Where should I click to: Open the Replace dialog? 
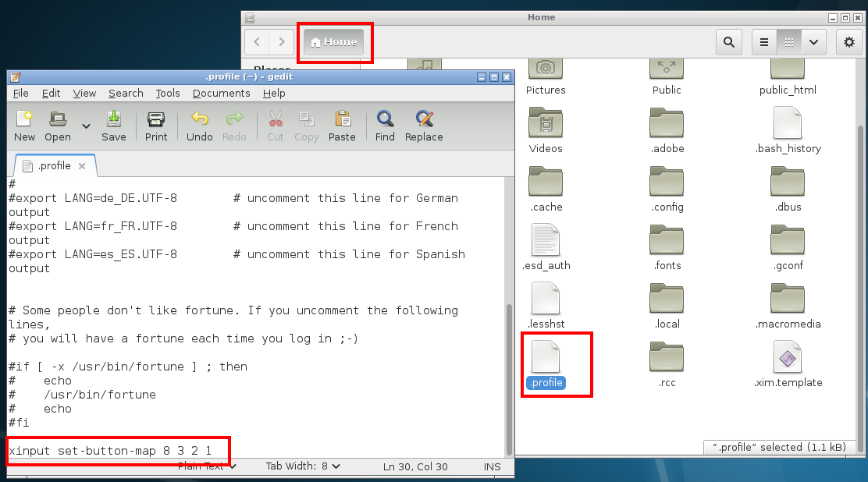pos(423,126)
